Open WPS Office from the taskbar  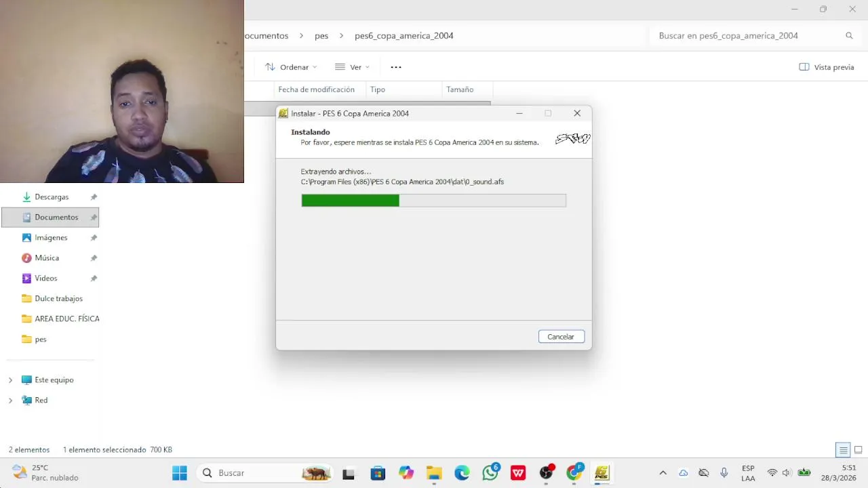tap(518, 473)
